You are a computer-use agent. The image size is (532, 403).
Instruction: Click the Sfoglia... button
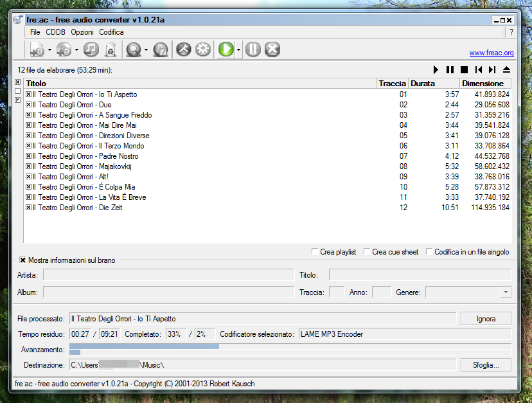tap(486, 365)
